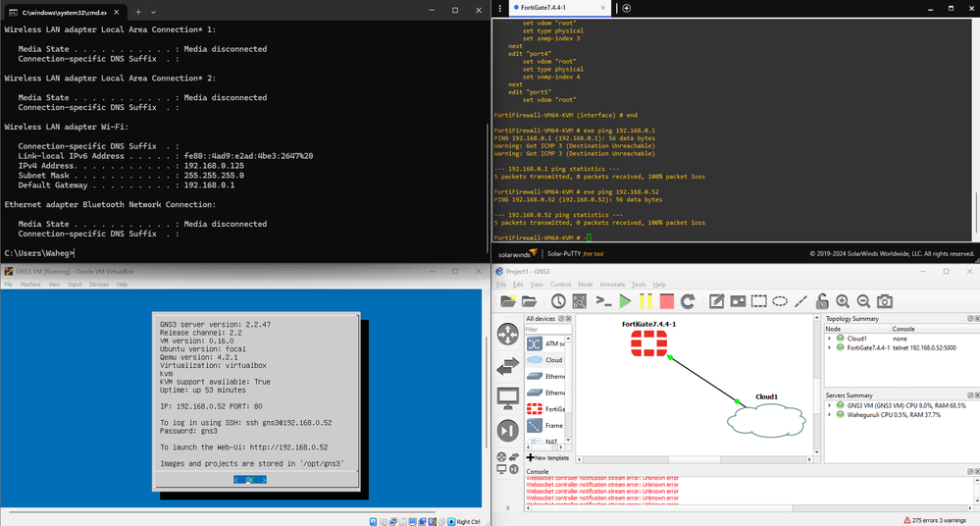This screenshot has height=526, width=980.
Task: Open GNS3 Tools menu
Action: pos(639,285)
